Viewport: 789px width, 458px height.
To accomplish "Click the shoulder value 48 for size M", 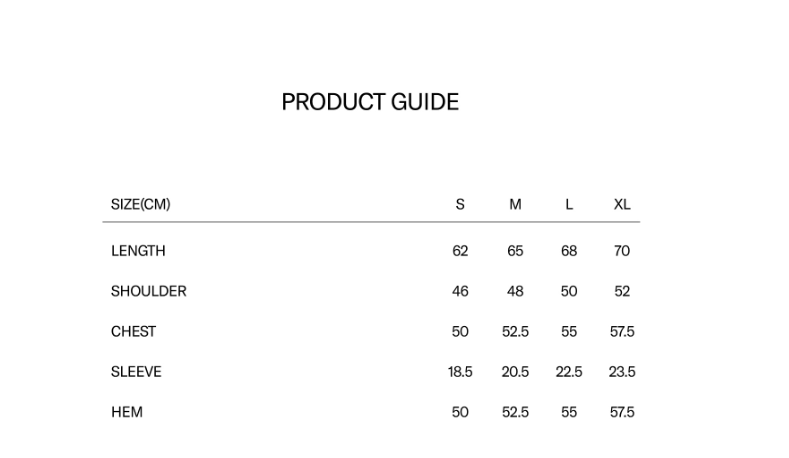I will (515, 291).
